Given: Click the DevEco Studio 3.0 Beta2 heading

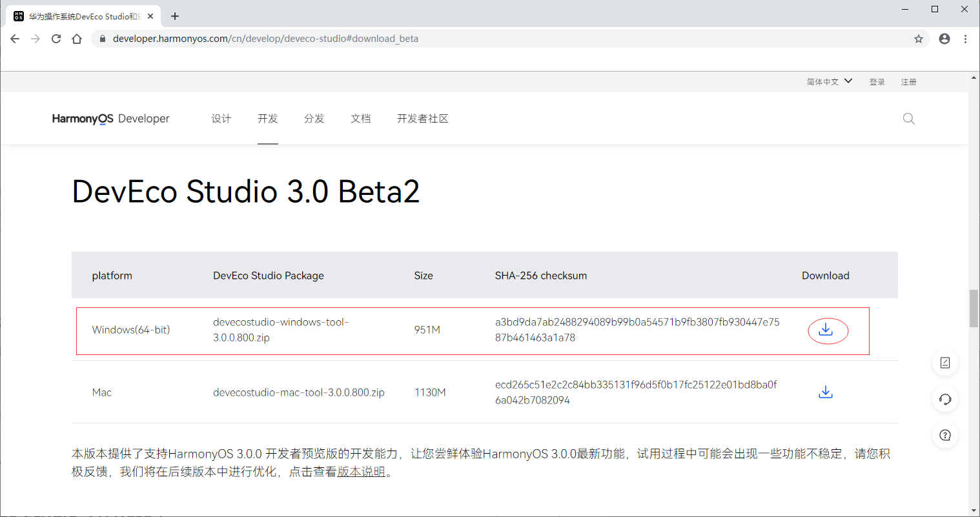Looking at the screenshot, I should (x=246, y=191).
